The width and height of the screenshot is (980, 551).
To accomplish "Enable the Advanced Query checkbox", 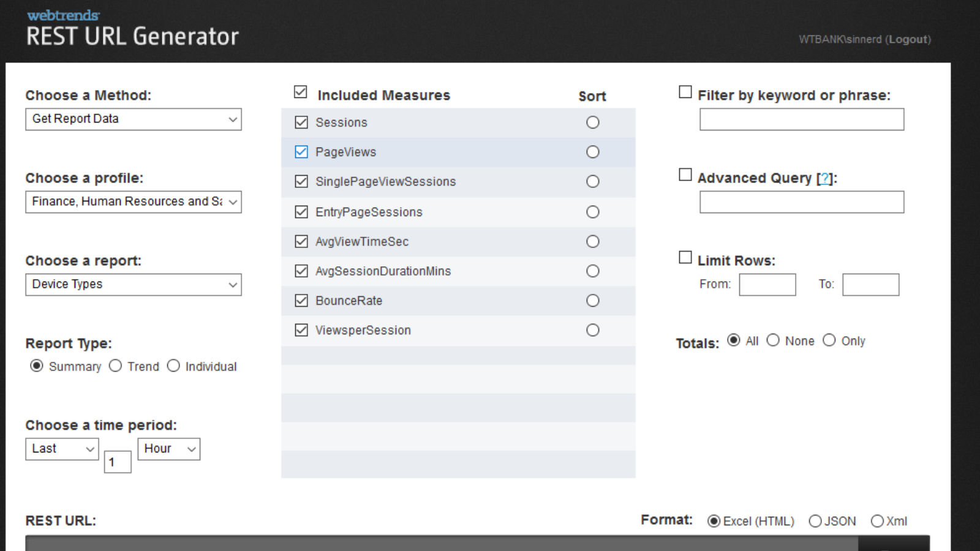I will 685,174.
